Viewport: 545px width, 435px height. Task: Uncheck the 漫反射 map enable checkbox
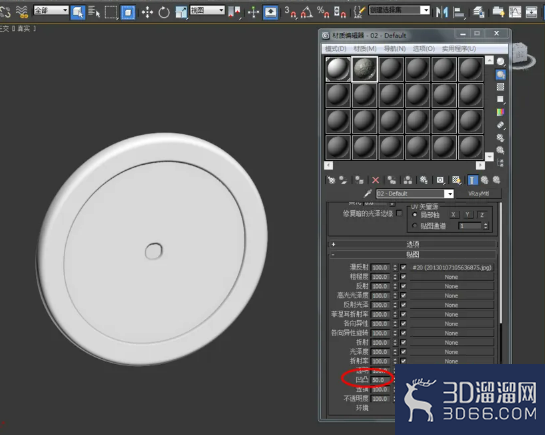[x=404, y=267]
